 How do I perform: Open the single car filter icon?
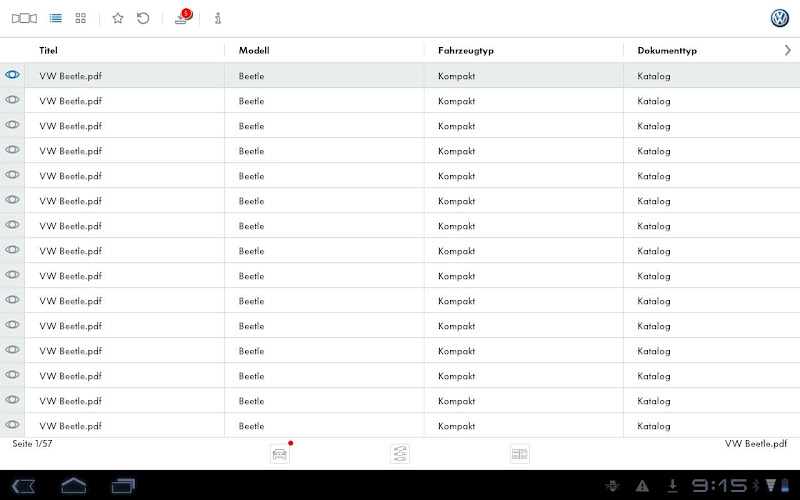[x=280, y=454]
